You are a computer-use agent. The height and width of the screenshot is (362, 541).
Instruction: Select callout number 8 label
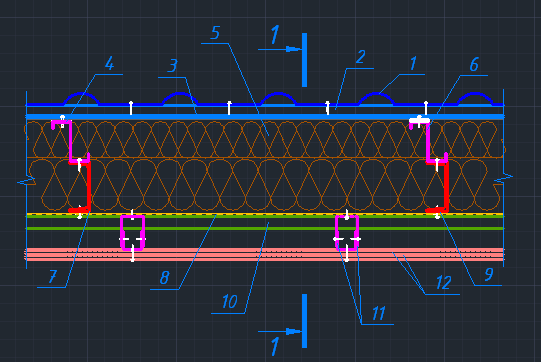(x=165, y=277)
